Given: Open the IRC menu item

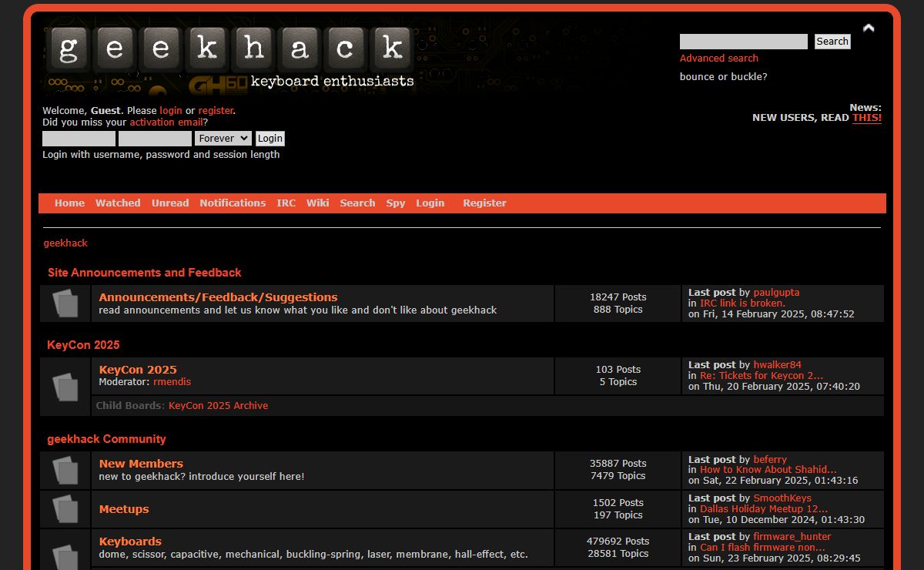Looking at the screenshot, I should pyautogui.click(x=286, y=203).
